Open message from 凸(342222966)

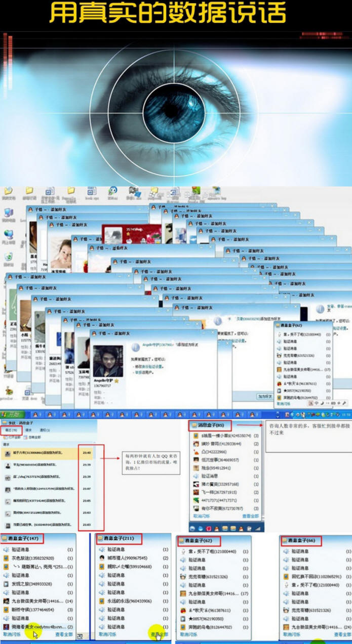(x=226, y=452)
